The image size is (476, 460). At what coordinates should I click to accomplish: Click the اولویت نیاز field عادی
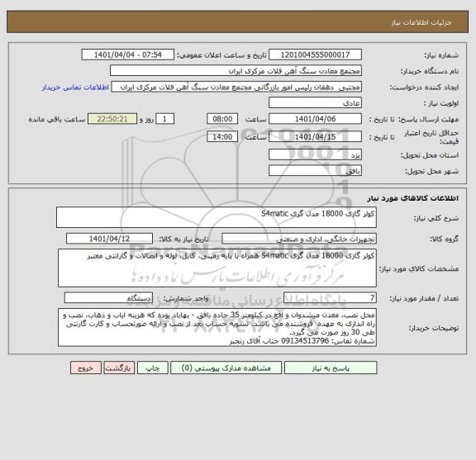(315, 103)
